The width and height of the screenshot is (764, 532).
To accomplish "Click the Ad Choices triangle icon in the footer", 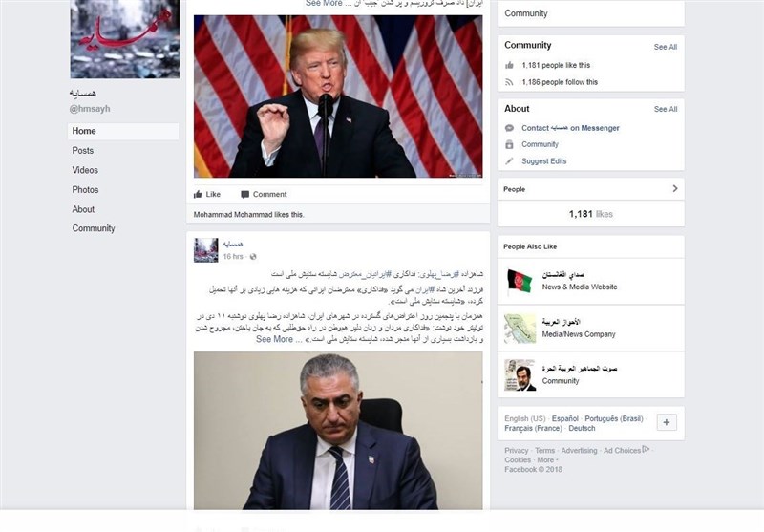I will pos(647,449).
